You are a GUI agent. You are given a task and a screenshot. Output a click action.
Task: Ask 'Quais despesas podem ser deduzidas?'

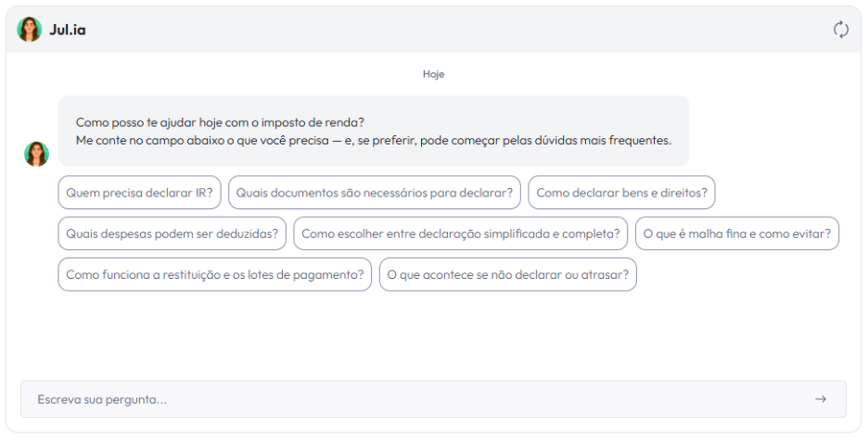[x=172, y=233]
